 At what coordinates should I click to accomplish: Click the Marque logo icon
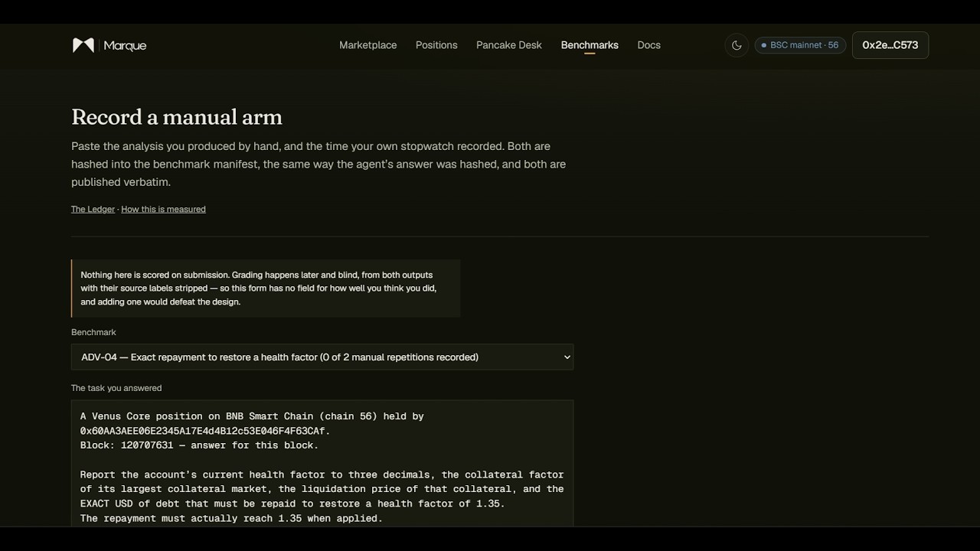click(x=83, y=45)
